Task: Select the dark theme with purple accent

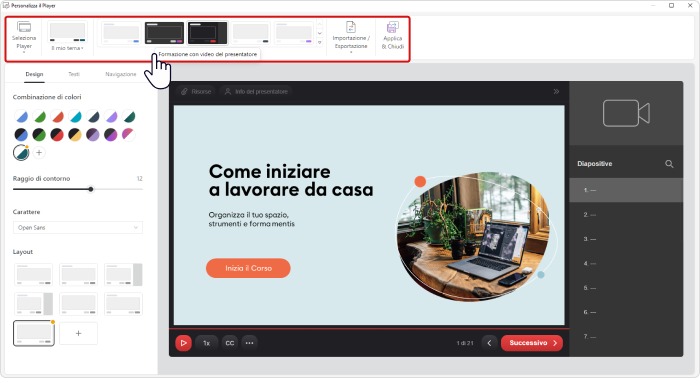Action: (x=164, y=33)
